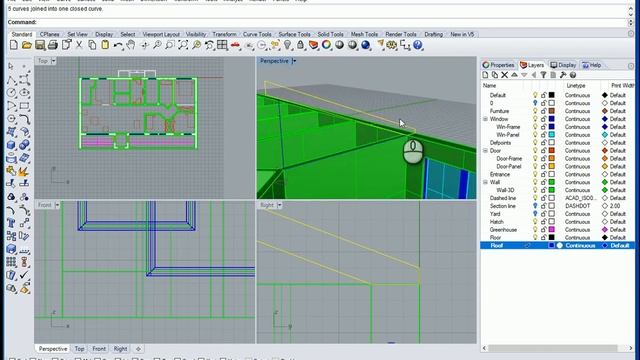Click the add viewport tab plus button
Screen dimensions: 640x360
[x=138, y=349]
